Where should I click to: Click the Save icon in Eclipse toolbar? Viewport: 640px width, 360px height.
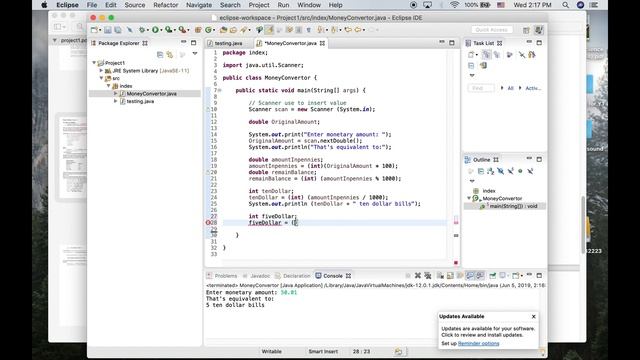(108, 30)
